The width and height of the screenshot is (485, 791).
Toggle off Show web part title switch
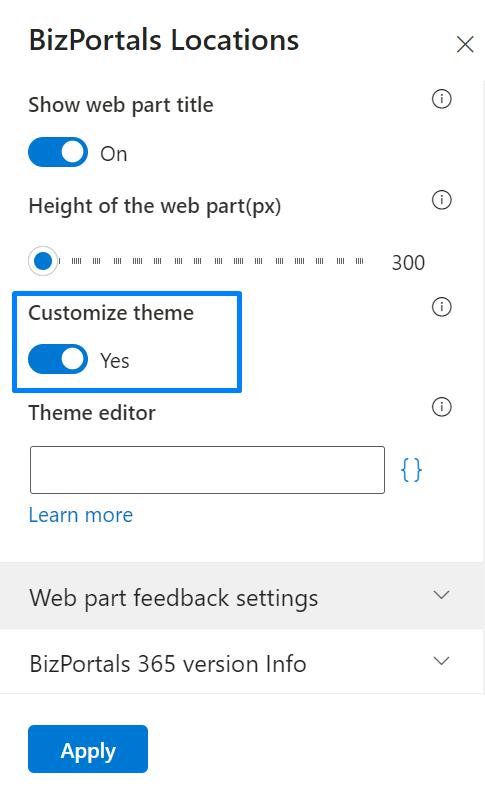point(58,152)
